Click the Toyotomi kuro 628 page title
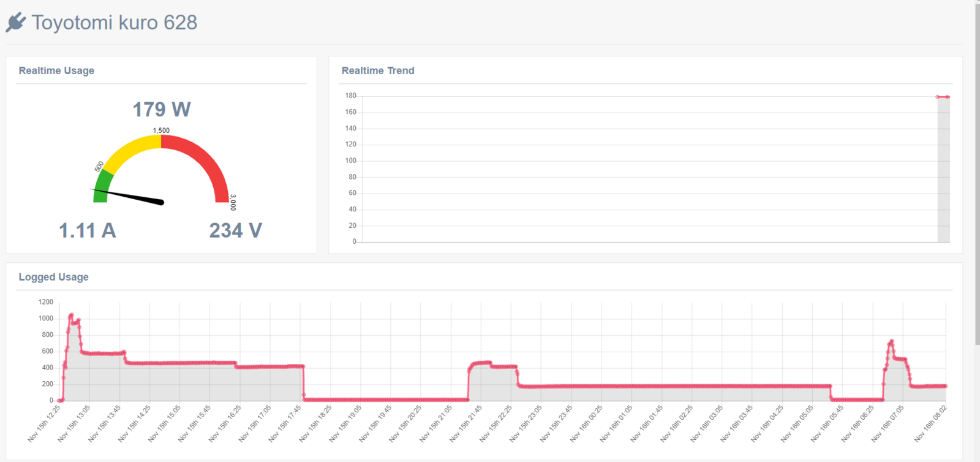This screenshot has height=462, width=980. point(115,23)
